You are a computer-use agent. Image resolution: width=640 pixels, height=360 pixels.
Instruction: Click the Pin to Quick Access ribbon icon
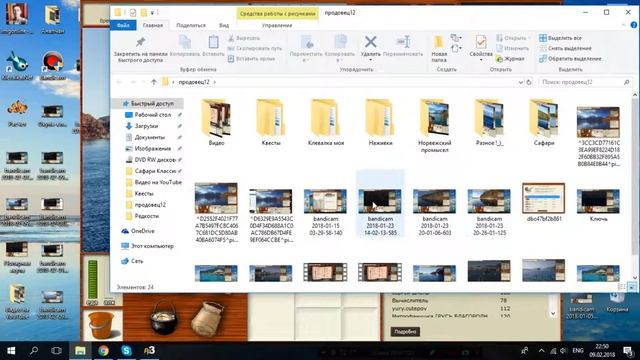point(140,42)
